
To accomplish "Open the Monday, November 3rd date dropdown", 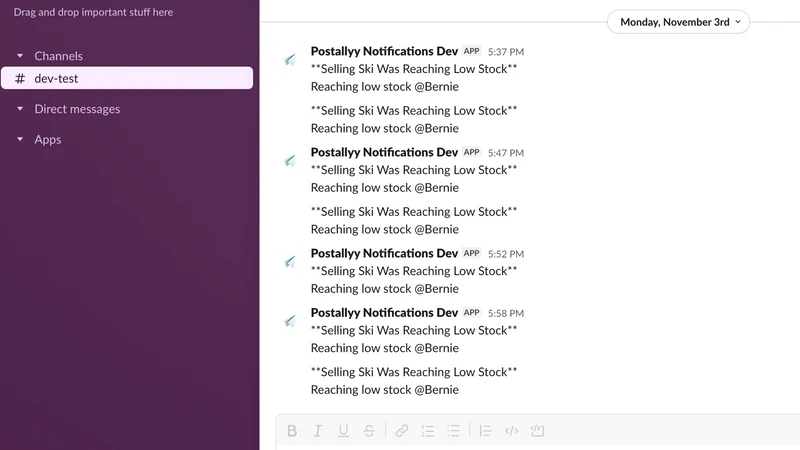I will click(x=679, y=22).
